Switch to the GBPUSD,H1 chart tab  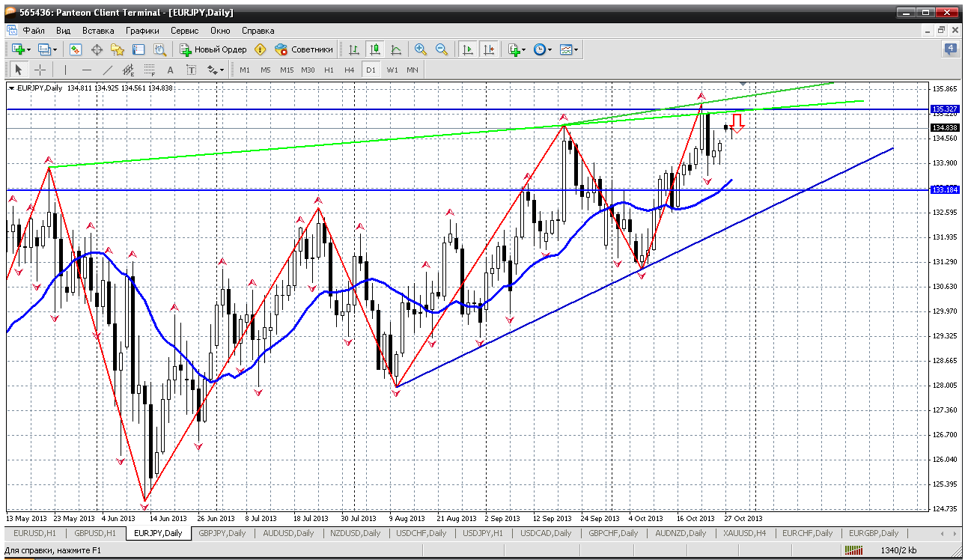[x=94, y=533]
